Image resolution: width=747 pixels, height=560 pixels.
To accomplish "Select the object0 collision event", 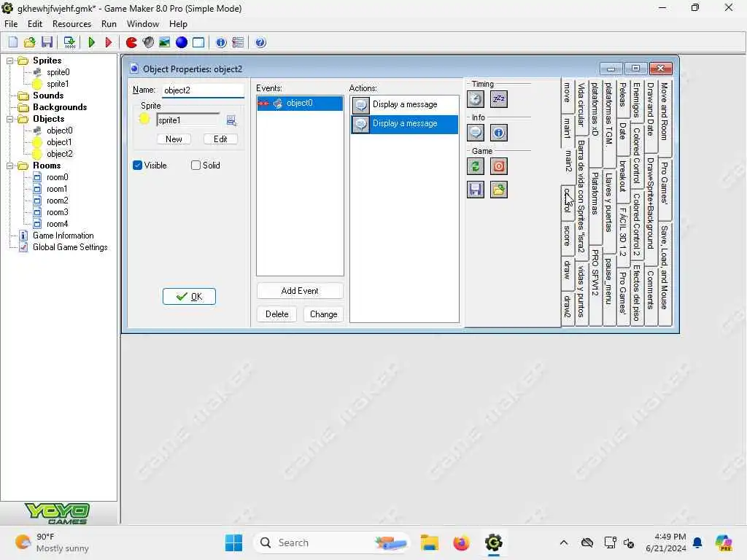I will pos(300,104).
